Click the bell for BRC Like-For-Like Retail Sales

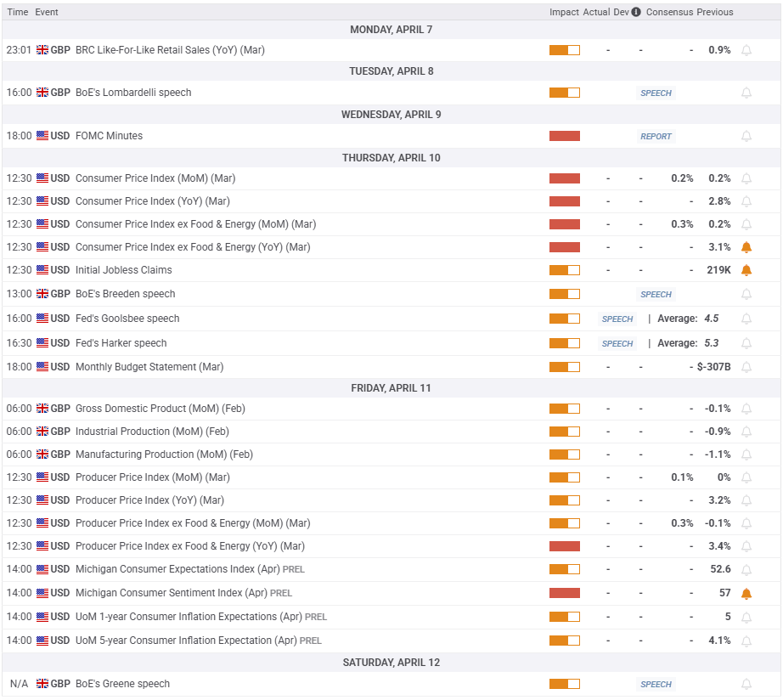(x=746, y=50)
